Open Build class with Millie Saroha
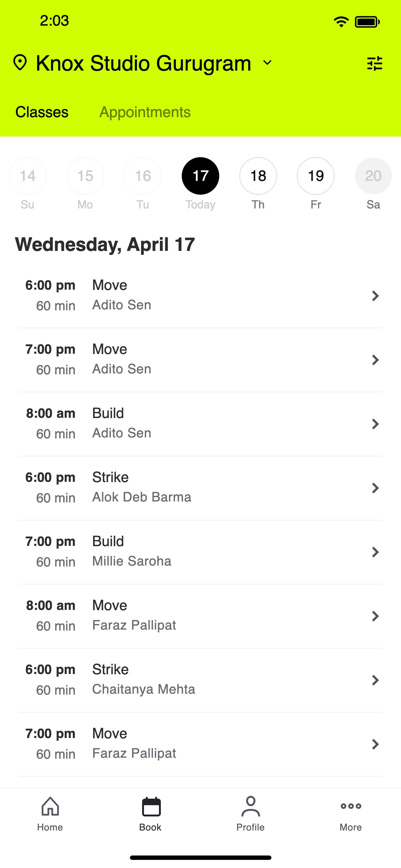401x868 pixels. [x=200, y=552]
